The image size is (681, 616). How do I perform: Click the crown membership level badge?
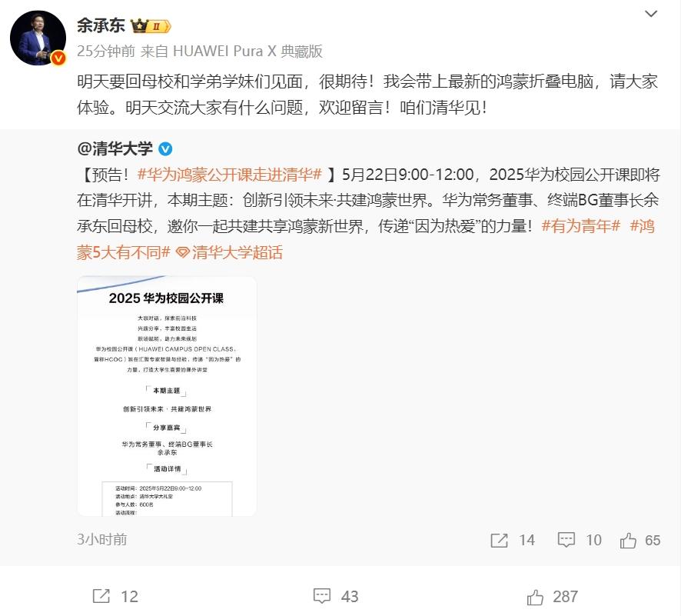[x=151, y=26]
